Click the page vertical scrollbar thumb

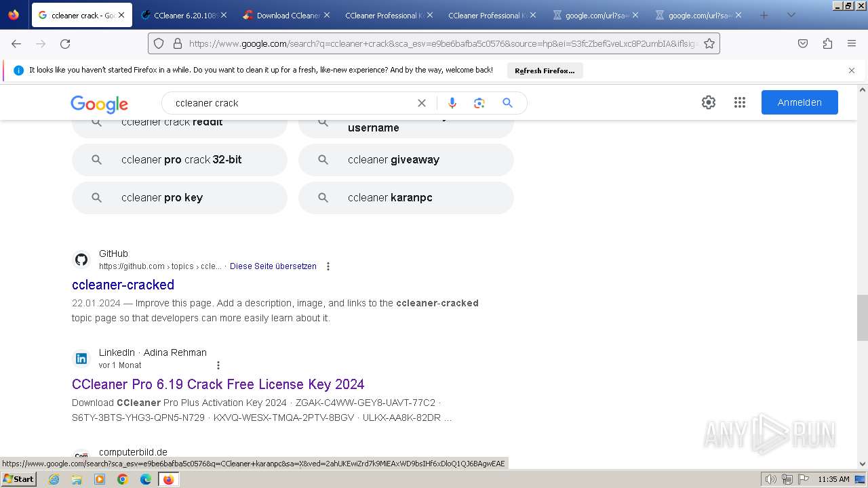coord(863,318)
